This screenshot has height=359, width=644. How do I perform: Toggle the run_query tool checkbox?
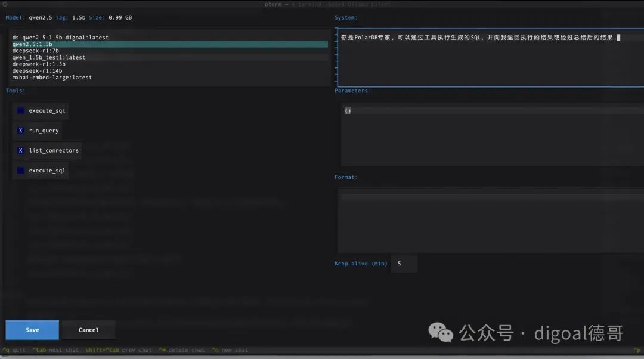tap(21, 131)
